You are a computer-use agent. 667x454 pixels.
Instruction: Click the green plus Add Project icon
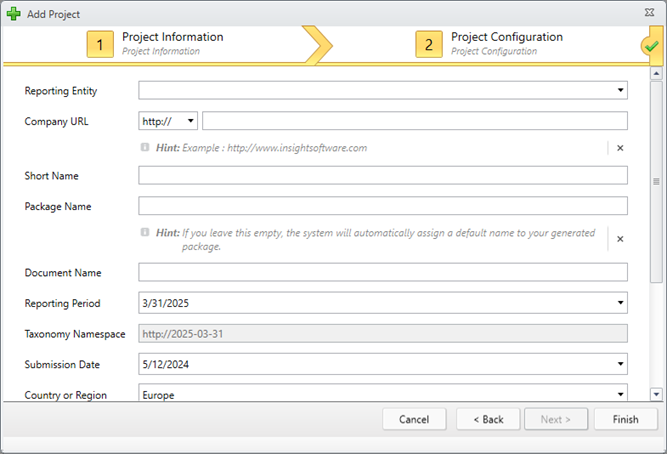[x=14, y=14]
